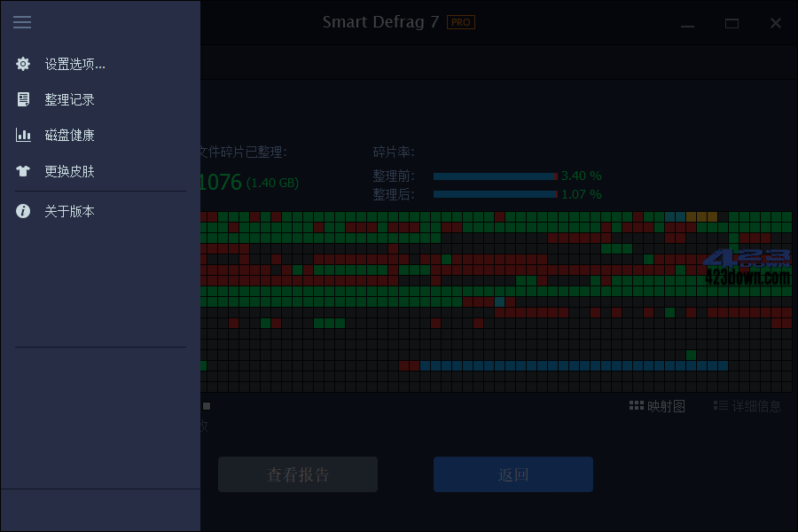Click the skin icon next to 更换皮肤
This screenshot has height=532, width=798.
pos(22,170)
